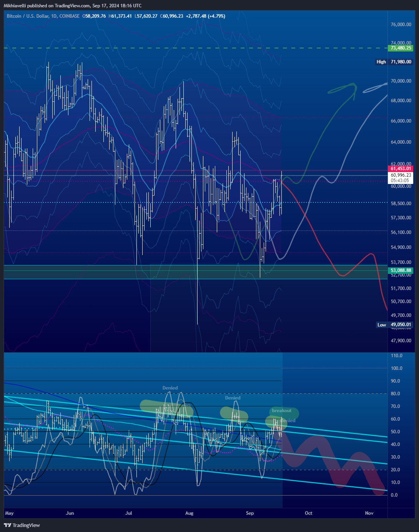Click the 68,000.00 price axis tick
The height and width of the screenshot is (532, 419).
click(x=401, y=101)
